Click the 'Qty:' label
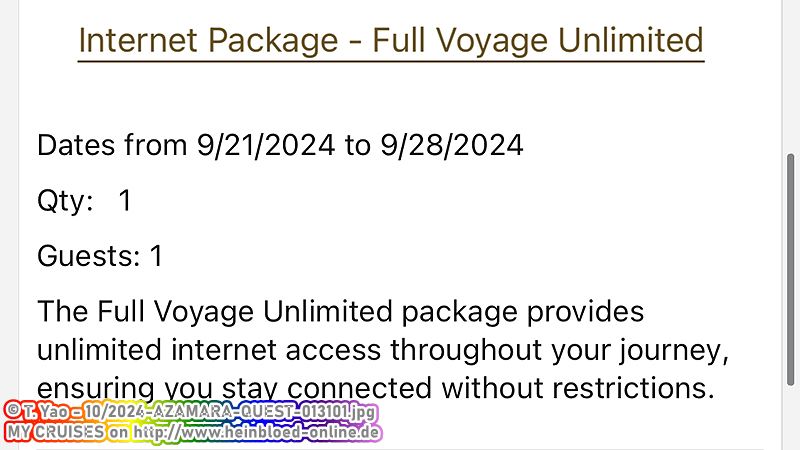 pyautogui.click(x=65, y=201)
